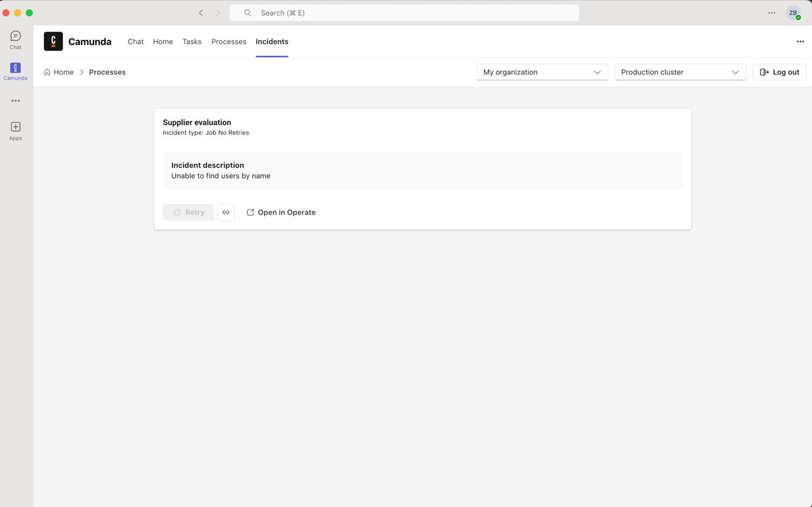Open the Apps store icon
Image resolution: width=812 pixels, height=507 pixels.
tap(15, 131)
